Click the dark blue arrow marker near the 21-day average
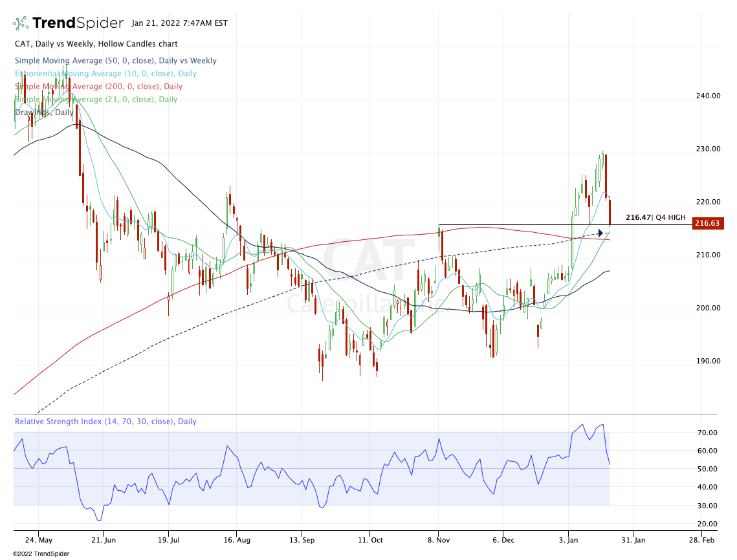Viewport: 737px width, 560px height. (600, 233)
